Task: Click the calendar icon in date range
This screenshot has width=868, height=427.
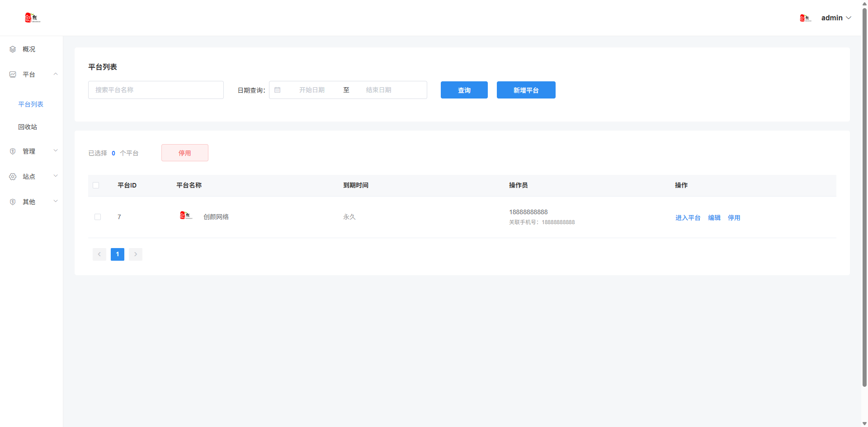Action: [x=278, y=90]
